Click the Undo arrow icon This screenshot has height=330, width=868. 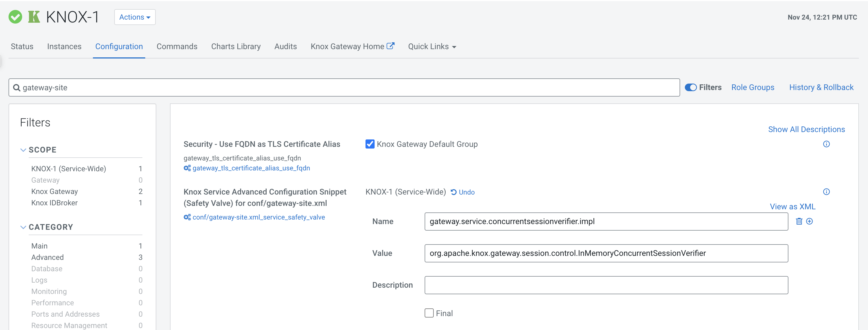(454, 192)
